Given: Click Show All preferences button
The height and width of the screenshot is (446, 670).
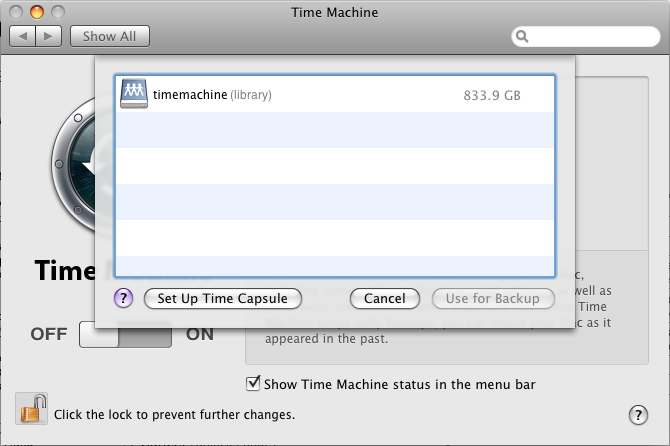Looking at the screenshot, I should coord(110,36).
